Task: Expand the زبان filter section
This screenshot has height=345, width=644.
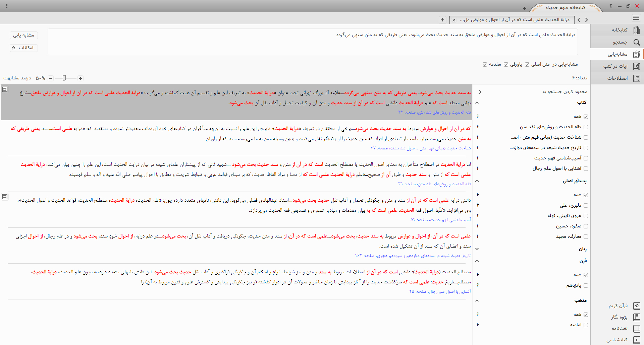Action: pyautogui.click(x=477, y=249)
